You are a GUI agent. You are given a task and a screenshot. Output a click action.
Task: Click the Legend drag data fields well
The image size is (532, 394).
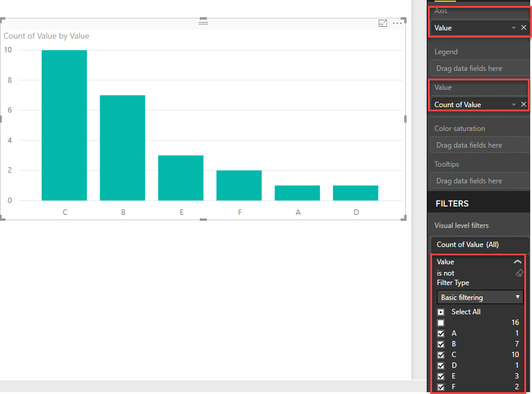pyautogui.click(x=480, y=68)
